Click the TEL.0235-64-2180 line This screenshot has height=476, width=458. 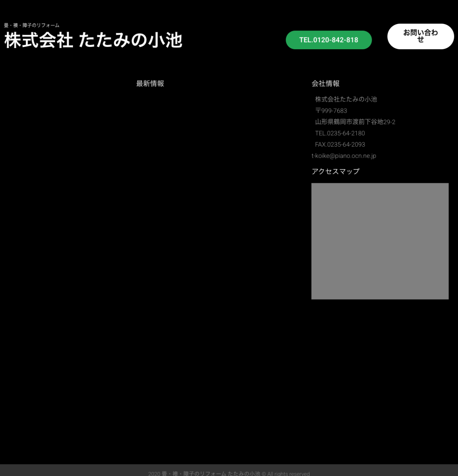pos(340,133)
